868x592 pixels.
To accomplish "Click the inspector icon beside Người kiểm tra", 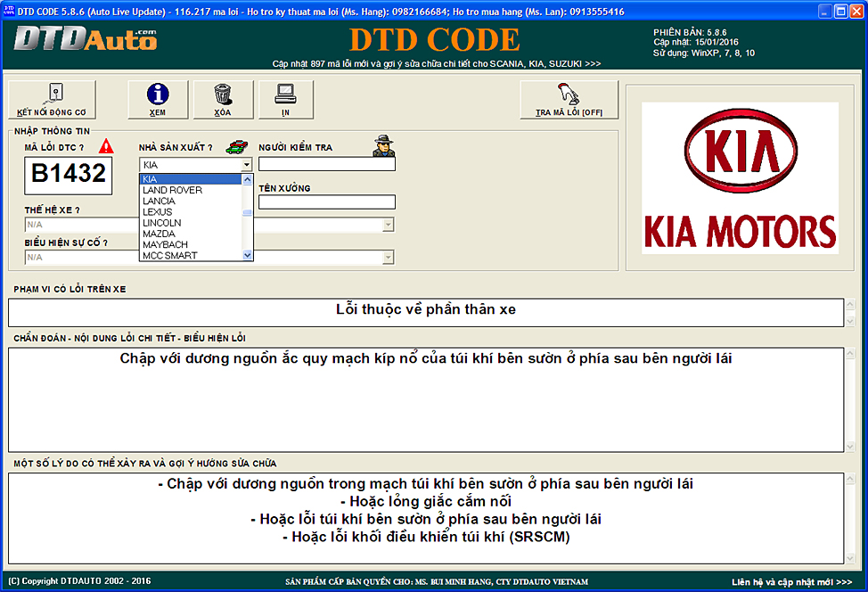I will click(x=383, y=146).
